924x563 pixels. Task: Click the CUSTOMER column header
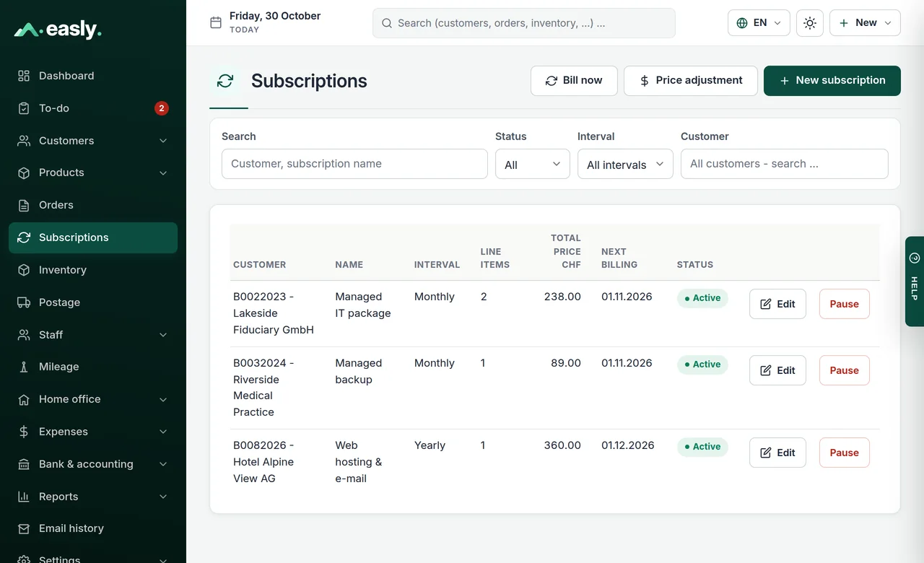click(260, 265)
